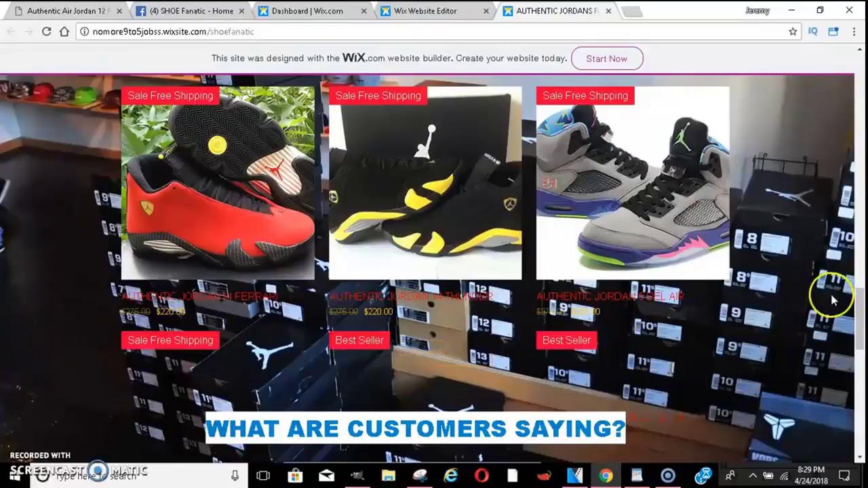
Task: Click the second-row Sale Free Shipping badge
Action: [x=170, y=340]
